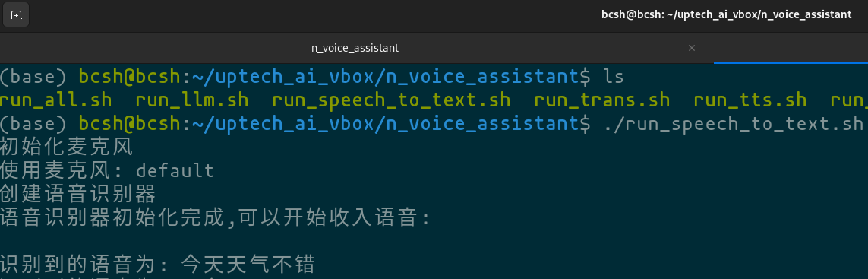868x279 pixels.
Task: Click the 语音识别器初始化完成 message line
Action: click(x=216, y=217)
